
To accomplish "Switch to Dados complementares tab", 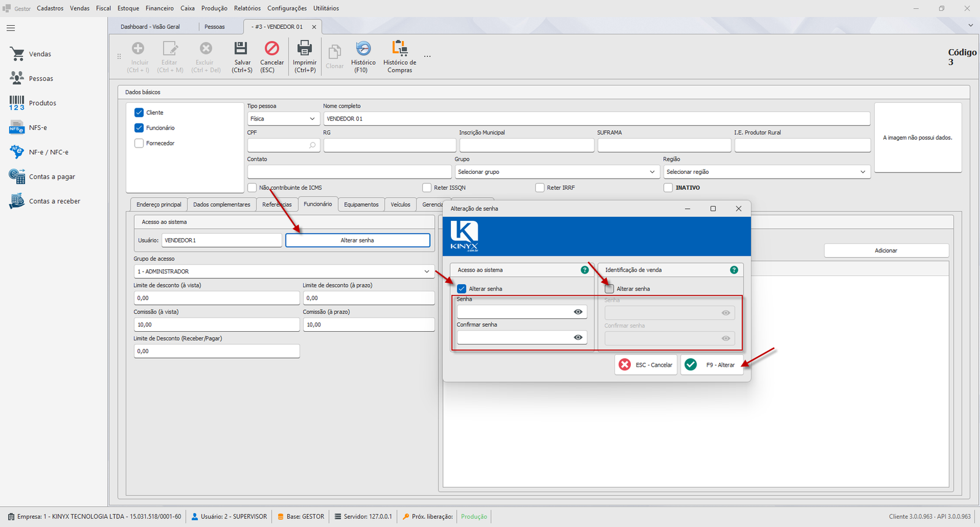I will point(222,204).
